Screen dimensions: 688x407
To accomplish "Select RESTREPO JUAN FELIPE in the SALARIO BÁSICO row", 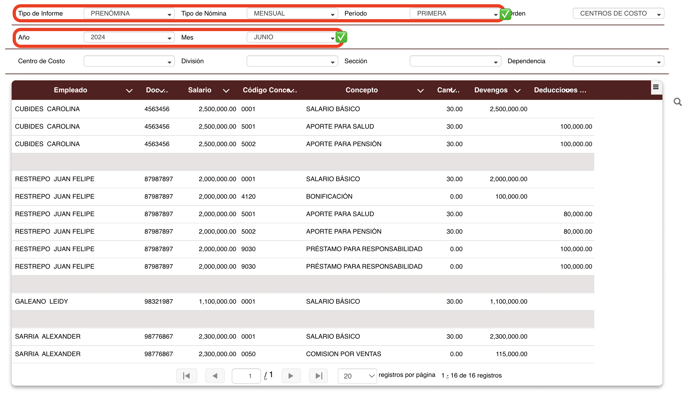I will (54, 179).
